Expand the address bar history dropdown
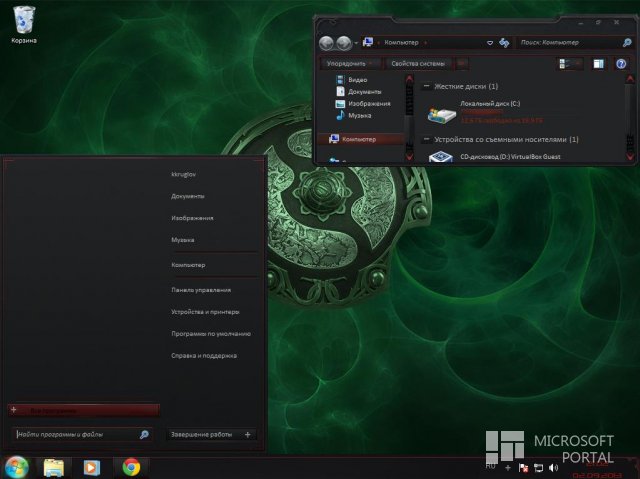Screen dimensions: 640x479 coord(490,43)
